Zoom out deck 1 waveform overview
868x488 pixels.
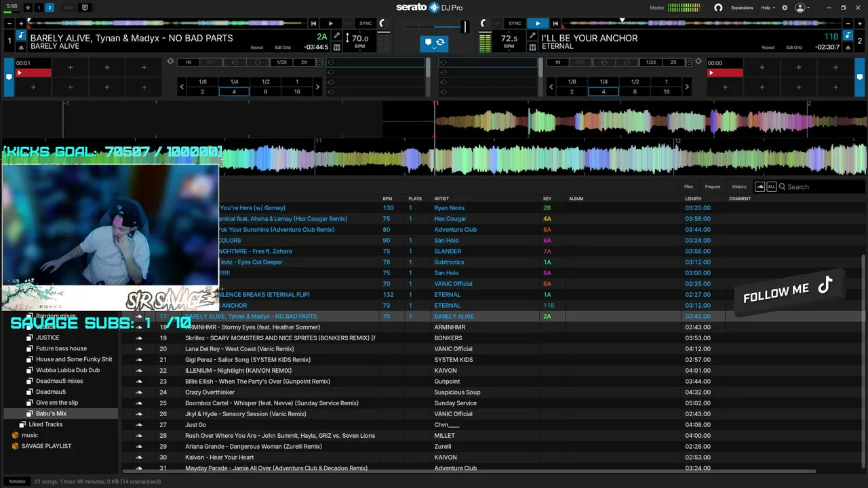[9, 24]
